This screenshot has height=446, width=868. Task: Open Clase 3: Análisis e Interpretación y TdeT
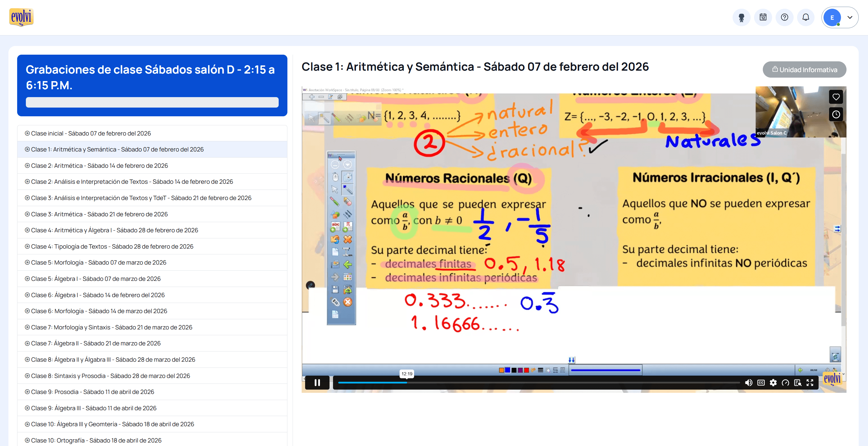pyautogui.click(x=152, y=198)
